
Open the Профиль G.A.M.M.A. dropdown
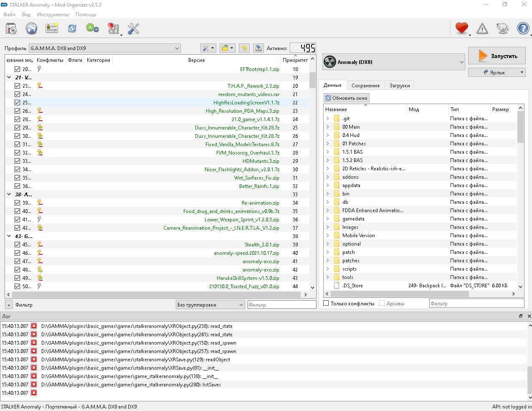[105, 48]
